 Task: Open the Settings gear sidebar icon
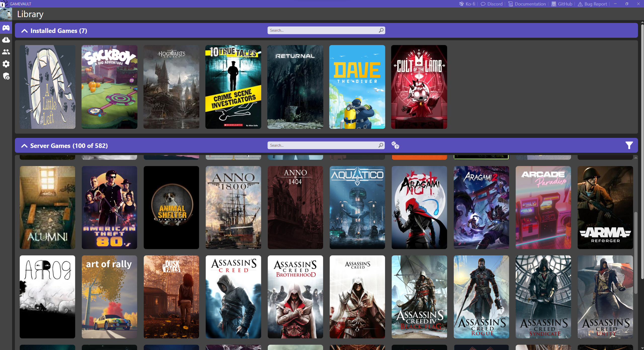(x=6, y=64)
